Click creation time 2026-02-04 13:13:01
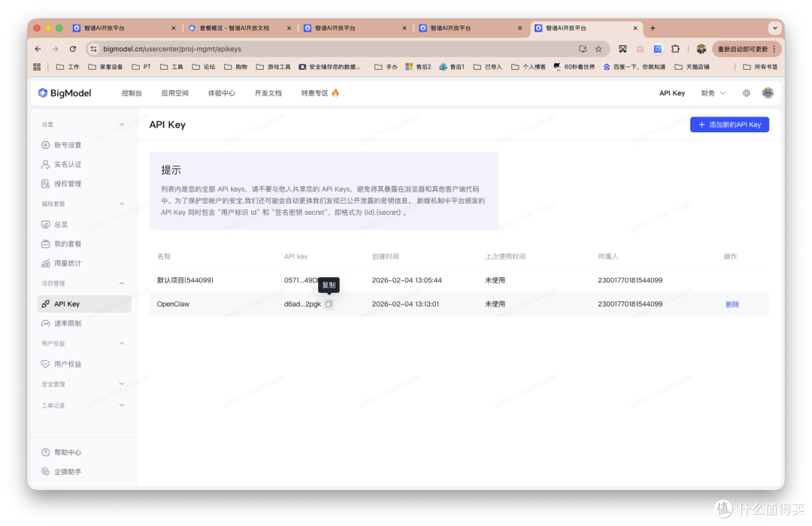Viewport: 812px width, 526px height. (x=405, y=304)
